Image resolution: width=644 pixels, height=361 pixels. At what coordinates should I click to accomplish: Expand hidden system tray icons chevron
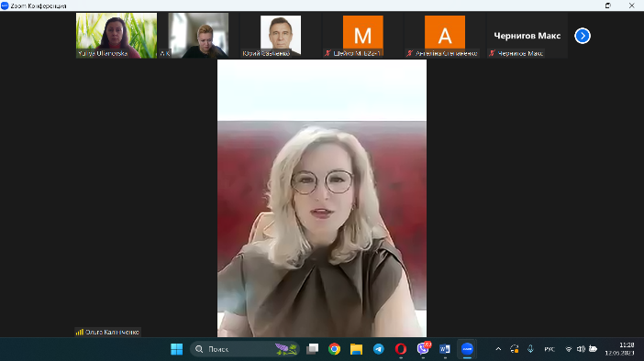(498, 349)
